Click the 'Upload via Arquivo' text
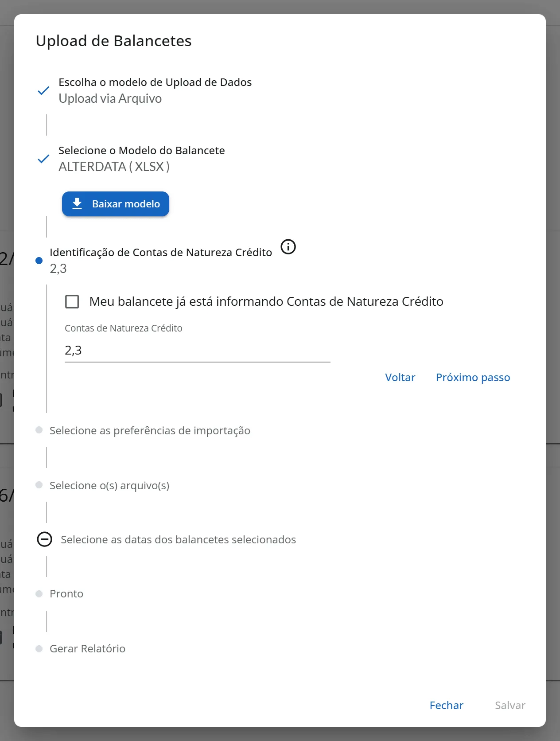The image size is (560, 741). coord(110,98)
